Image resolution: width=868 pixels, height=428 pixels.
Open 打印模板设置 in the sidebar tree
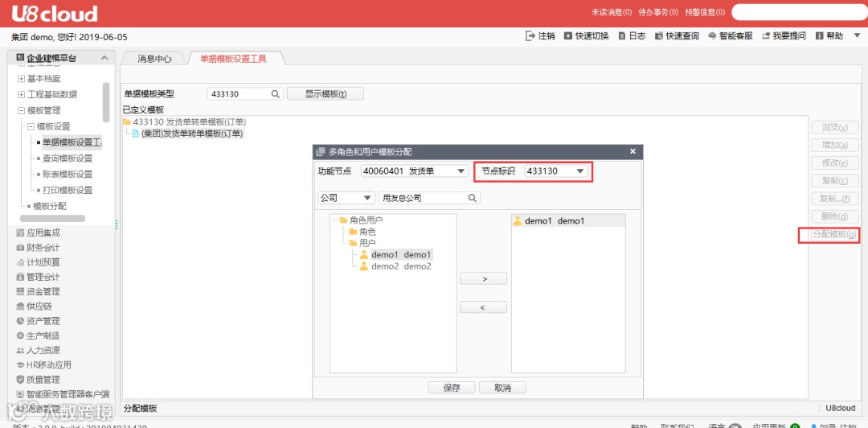[x=68, y=190]
